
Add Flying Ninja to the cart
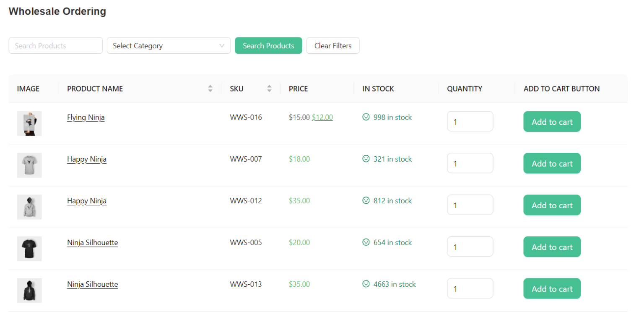552,121
